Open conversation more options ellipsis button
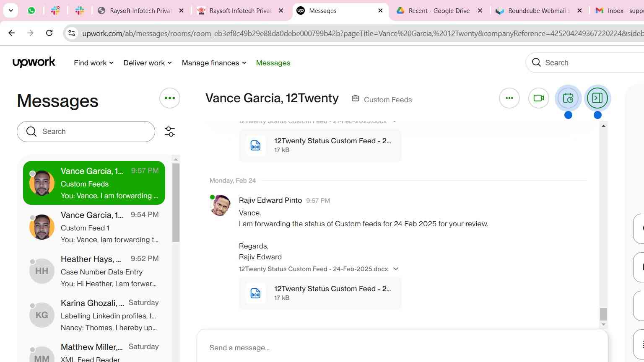 (x=509, y=98)
